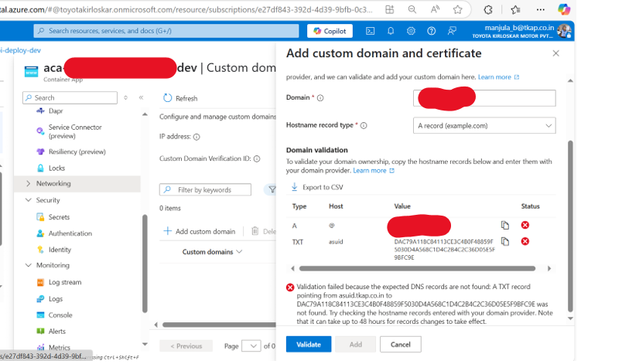Open the notifications bell
This screenshot has height=364, width=622.
click(x=391, y=31)
